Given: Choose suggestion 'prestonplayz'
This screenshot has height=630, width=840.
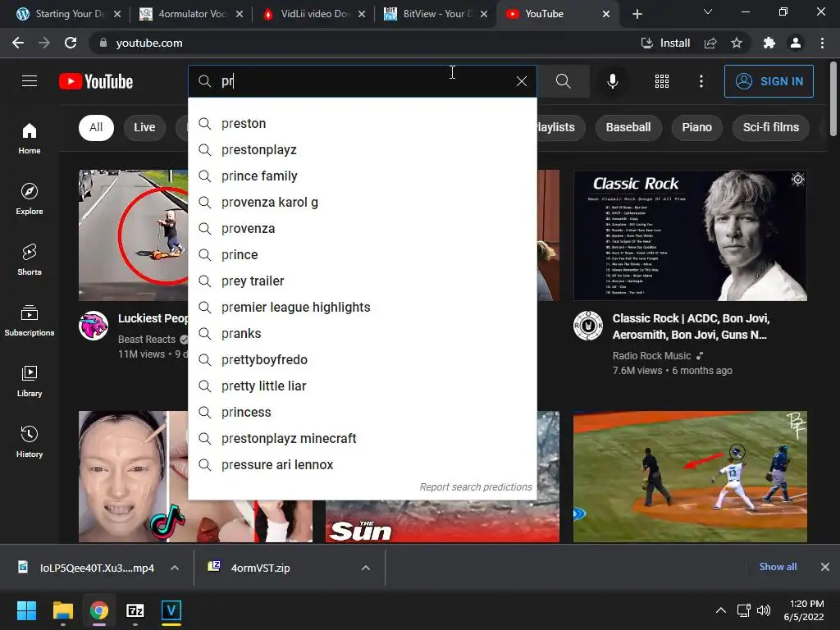Looking at the screenshot, I should point(363,150).
